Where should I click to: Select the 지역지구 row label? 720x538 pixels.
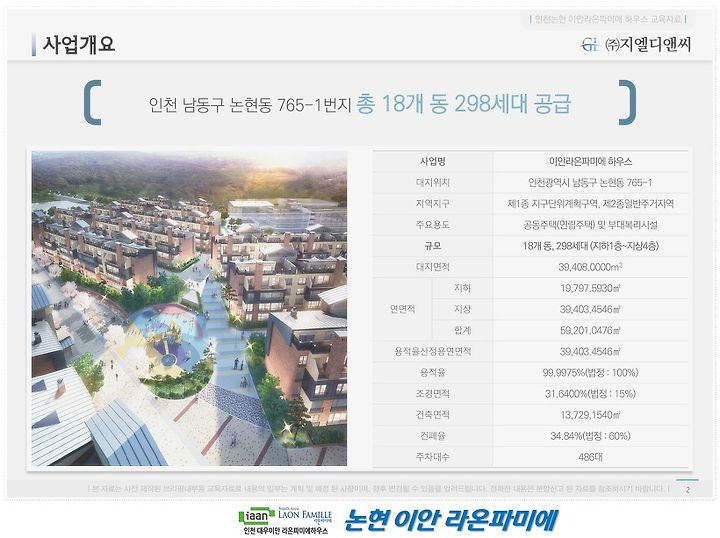433,204
